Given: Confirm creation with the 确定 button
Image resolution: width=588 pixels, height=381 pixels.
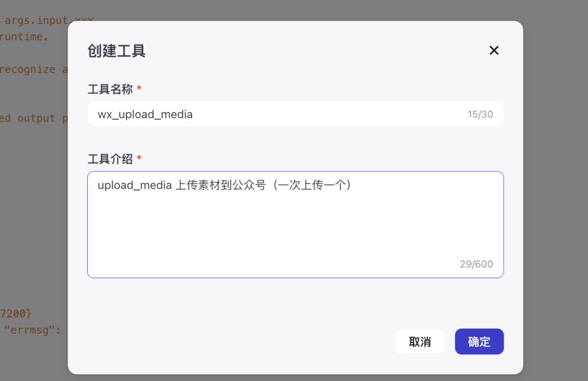Looking at the screenshot, I should 479,341.
